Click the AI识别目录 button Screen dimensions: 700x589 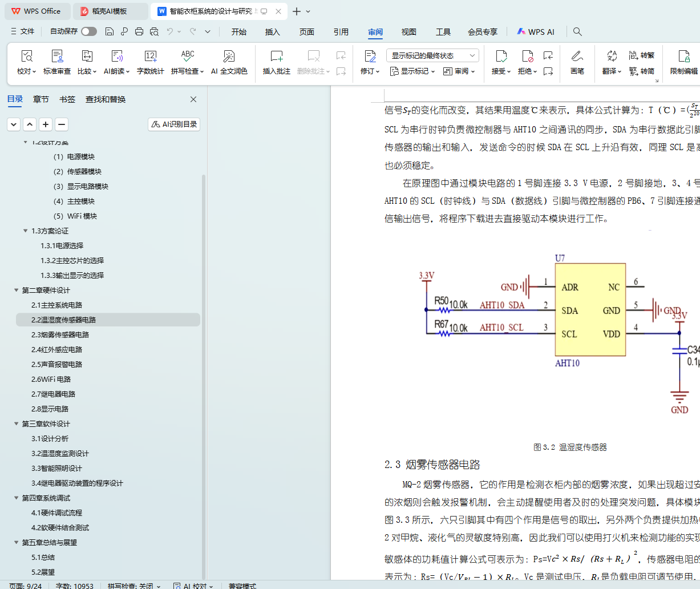pos(174,124)
